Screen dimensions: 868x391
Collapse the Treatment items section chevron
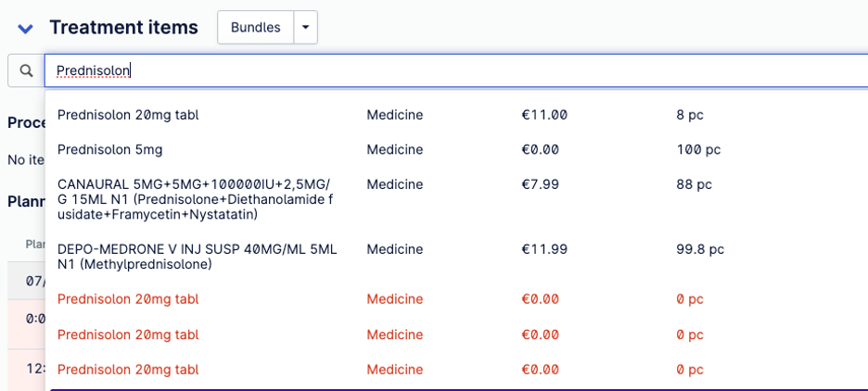pos(25,28)
